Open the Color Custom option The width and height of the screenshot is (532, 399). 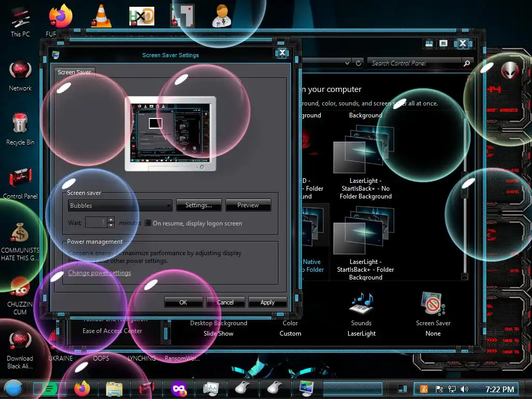click(290, 328)
